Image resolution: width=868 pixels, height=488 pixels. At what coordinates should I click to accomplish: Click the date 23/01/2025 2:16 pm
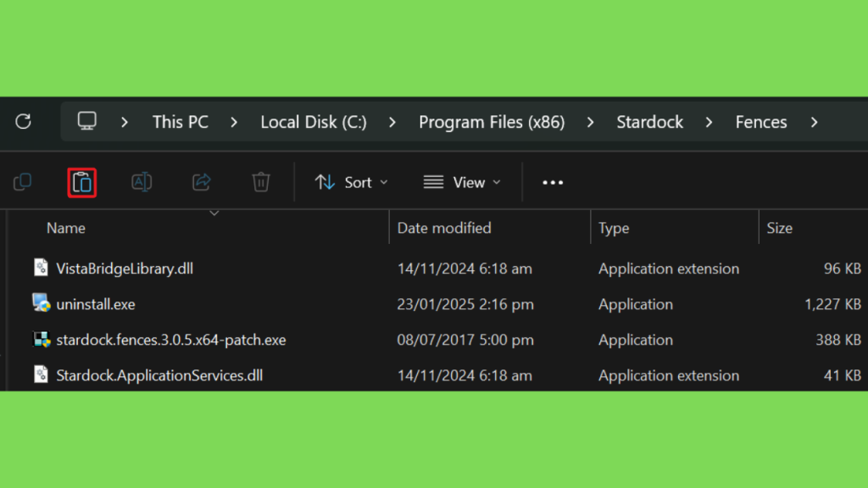[465, 304]
